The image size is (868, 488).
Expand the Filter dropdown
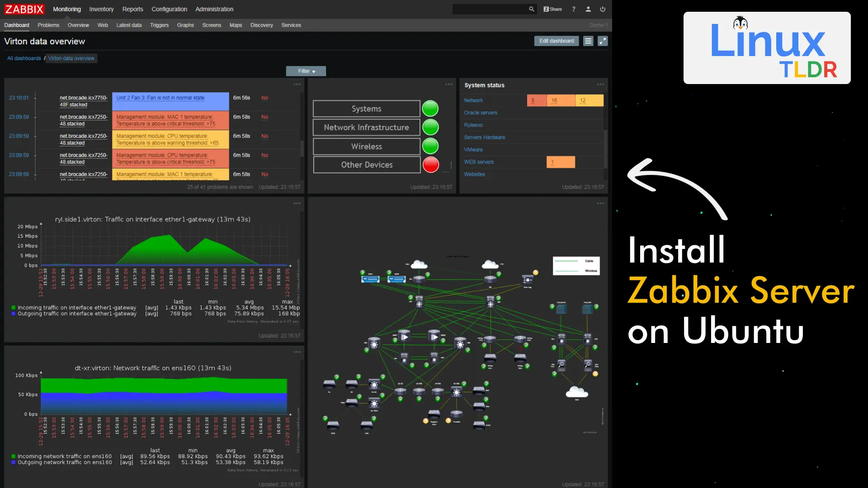[x=307, y=71]
